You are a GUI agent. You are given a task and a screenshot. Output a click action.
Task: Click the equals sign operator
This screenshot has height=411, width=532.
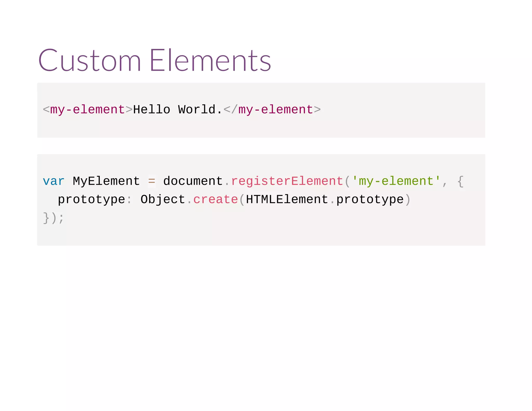151,181
